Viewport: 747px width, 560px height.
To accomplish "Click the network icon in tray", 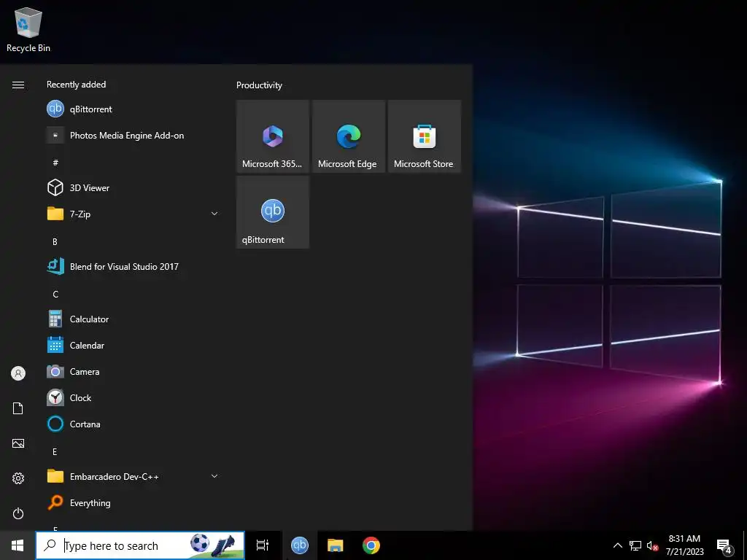I will [x=635, y=545].
